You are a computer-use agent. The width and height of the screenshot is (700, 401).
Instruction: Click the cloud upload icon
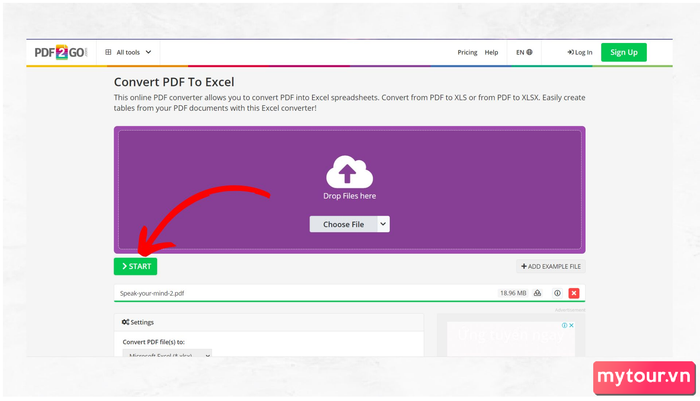point(349,171)
